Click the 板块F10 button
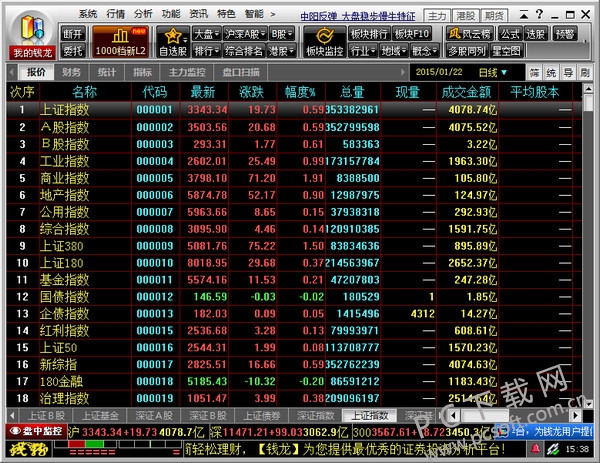Viewport: 600px width, 463px height. tap(412, 34)
